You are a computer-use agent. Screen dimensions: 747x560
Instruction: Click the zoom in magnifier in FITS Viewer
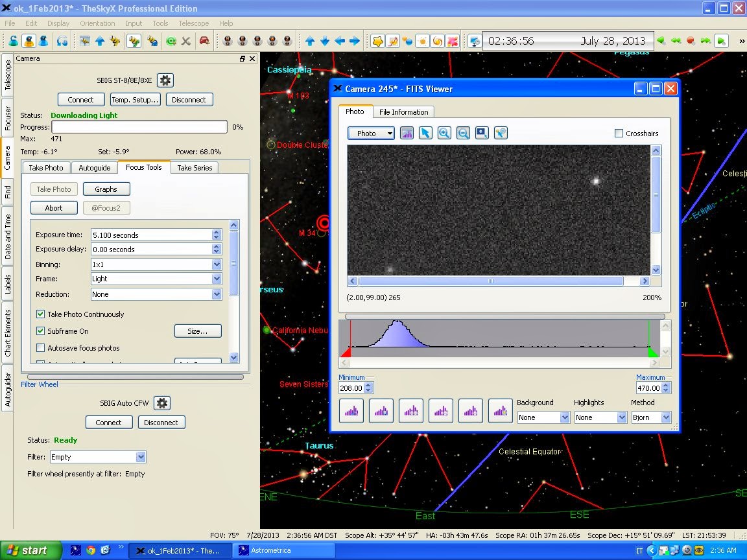pos(444,133)
